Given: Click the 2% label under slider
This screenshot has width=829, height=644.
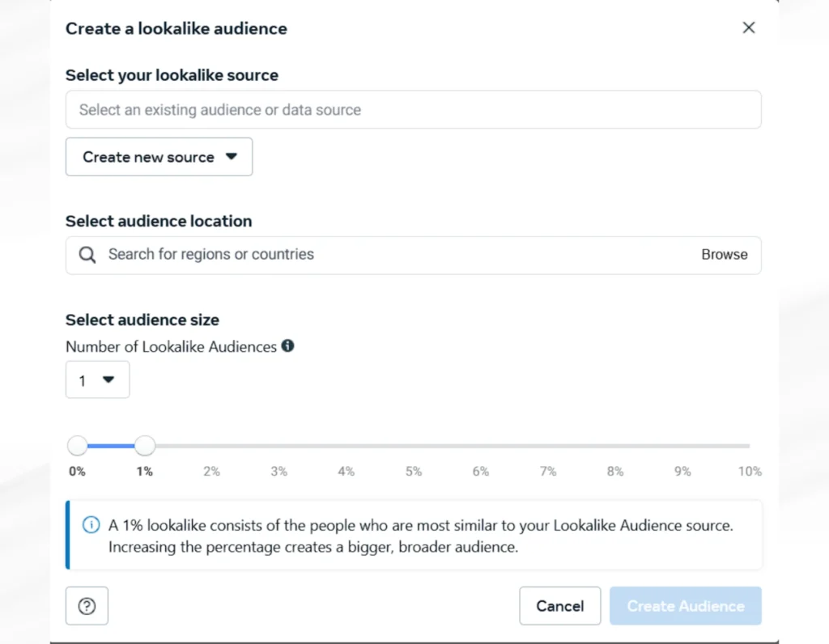Looking at the screenshot, I should pyautogui.click(x=211, y=471).
